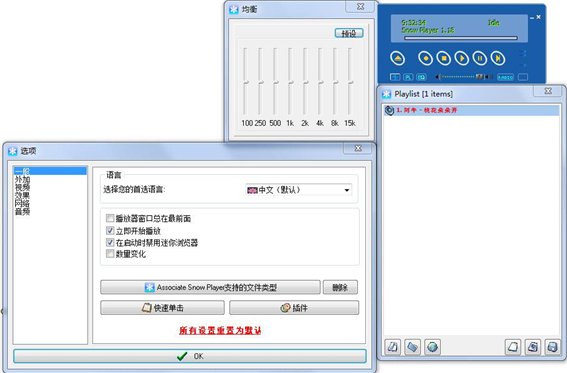Viewport: 567px width, 373px height.
Task: Click the 15k equalizer slider
Action: pos(350,82)
